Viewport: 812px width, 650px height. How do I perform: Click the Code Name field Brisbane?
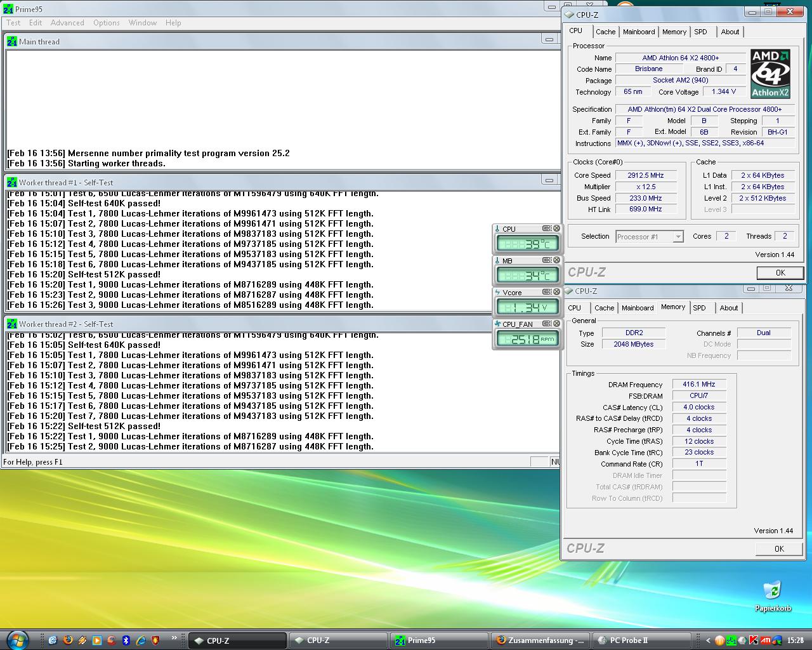point(648,69)
